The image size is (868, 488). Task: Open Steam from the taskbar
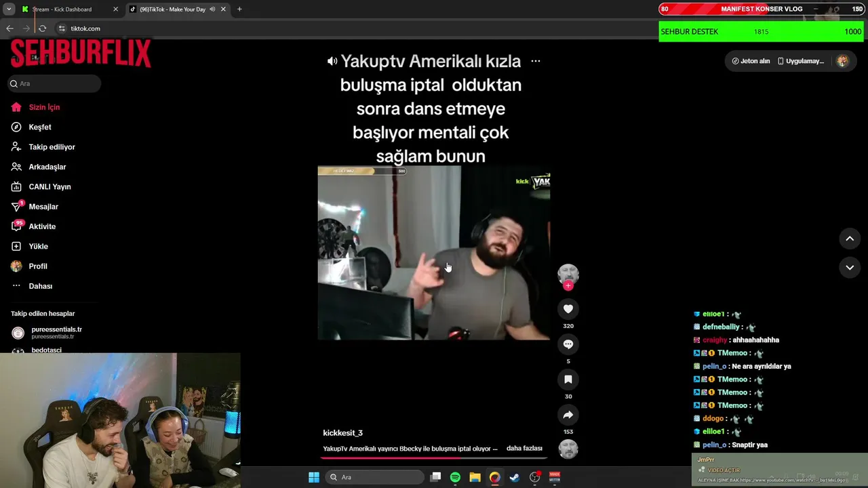pos(515,477)
